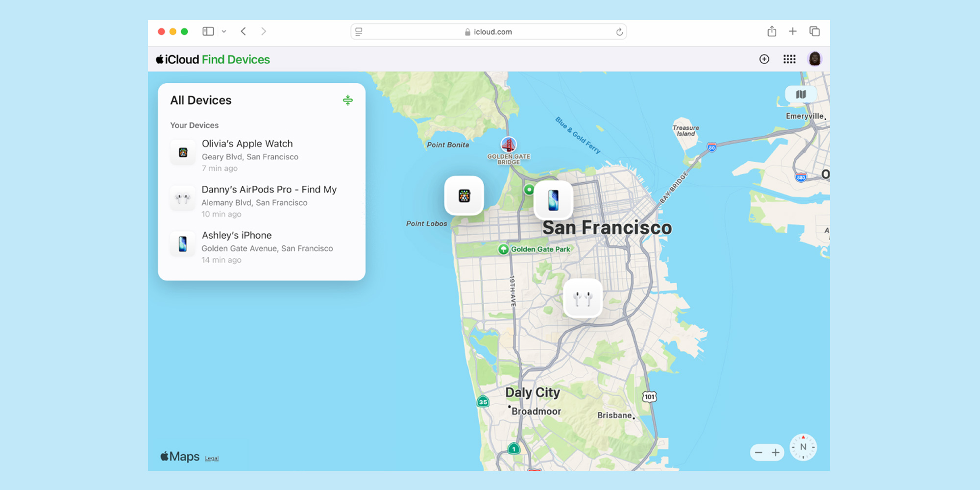Select Ashley's iPhone in list
Screen dimensions: 980x490
tap(262, 247)
